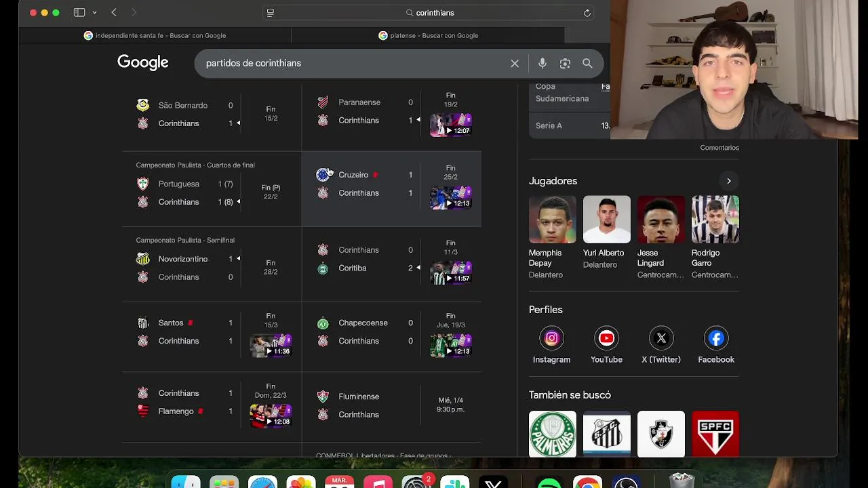This screenshot has width=868, height=488.
Task: Start voice search with microphone icon
Action: 542,63
